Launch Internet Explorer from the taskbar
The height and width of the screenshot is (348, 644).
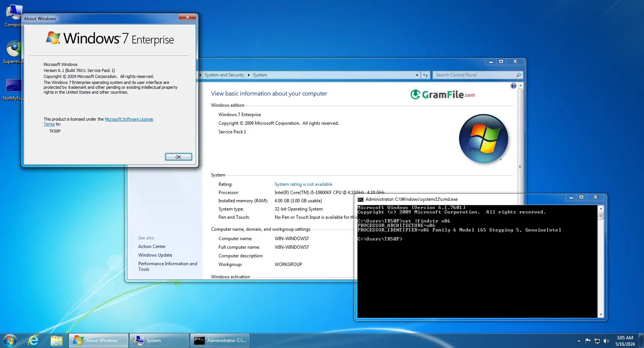click(33, 341)
